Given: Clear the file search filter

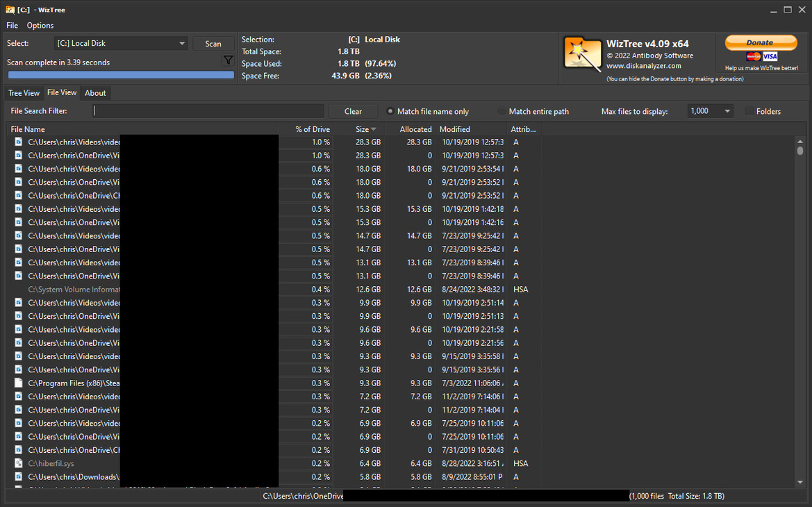Looking at the screenshot, I should [x=353, y=111].
